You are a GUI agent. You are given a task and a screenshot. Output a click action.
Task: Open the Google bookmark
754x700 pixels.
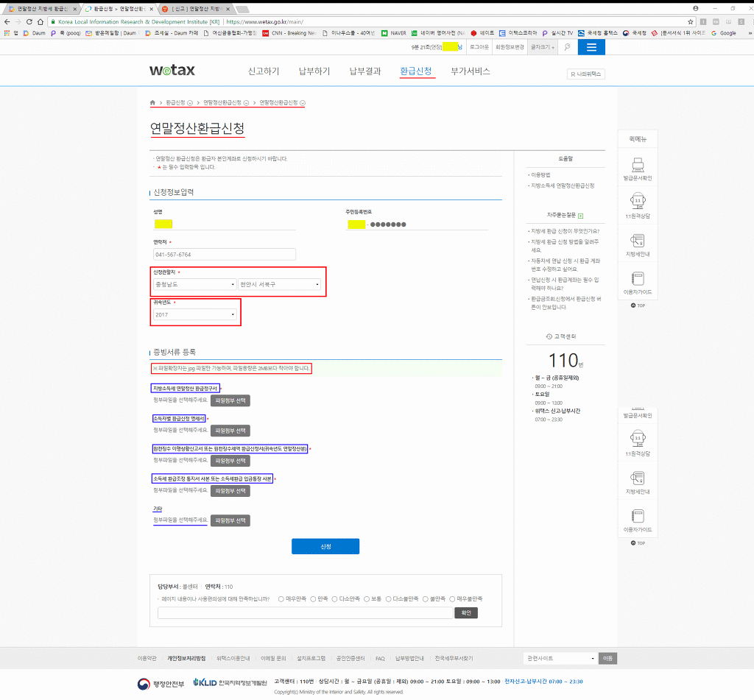724,33
